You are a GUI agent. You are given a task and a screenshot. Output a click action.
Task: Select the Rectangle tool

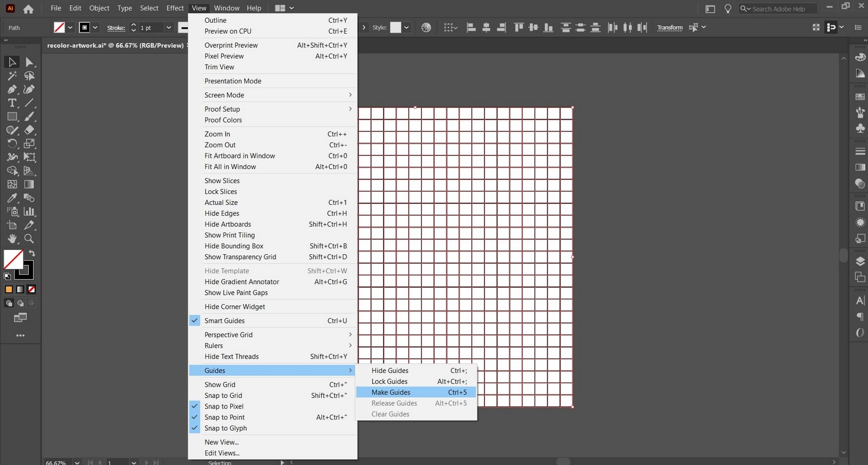click(x=12, y=117)
